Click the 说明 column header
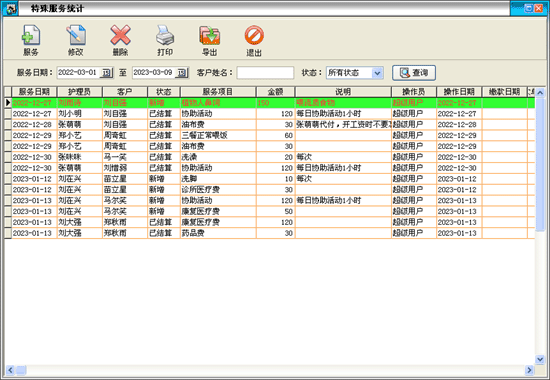The image size is (550, 380). click(x=343, y=92)
